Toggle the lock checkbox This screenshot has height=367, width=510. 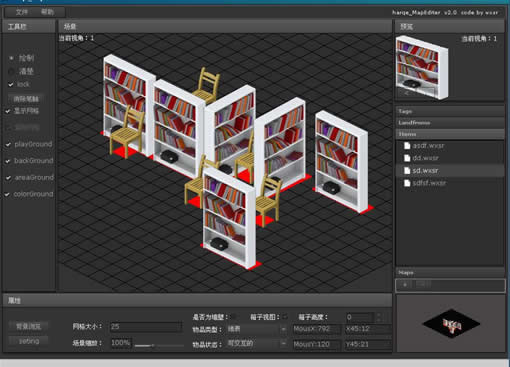point(11,85)
